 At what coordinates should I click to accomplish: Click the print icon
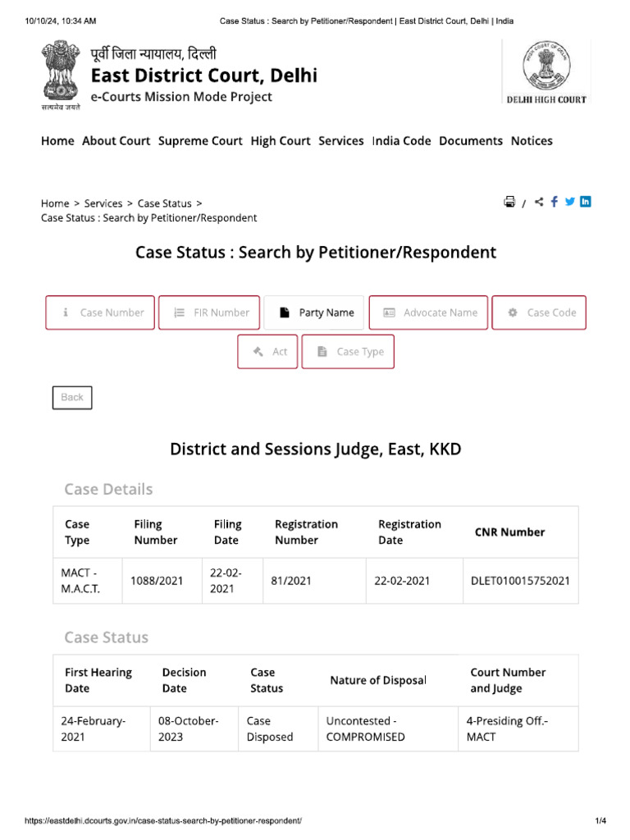[509, 202]
